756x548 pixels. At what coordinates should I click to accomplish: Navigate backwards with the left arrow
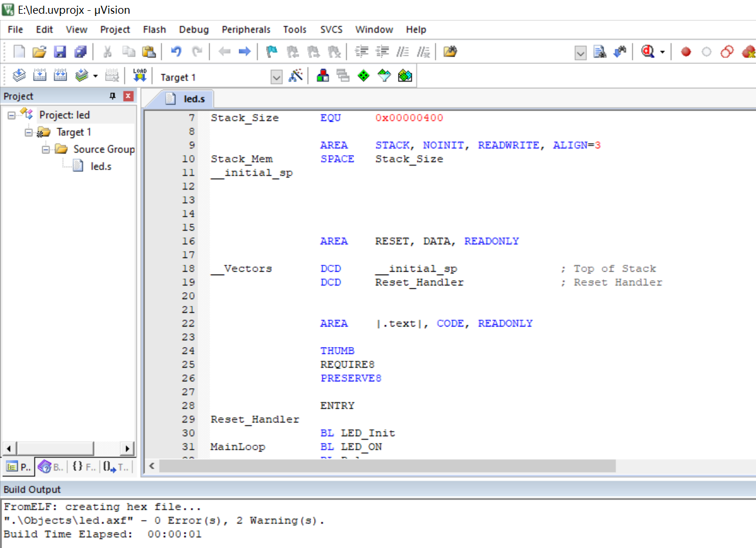(224, 52)
